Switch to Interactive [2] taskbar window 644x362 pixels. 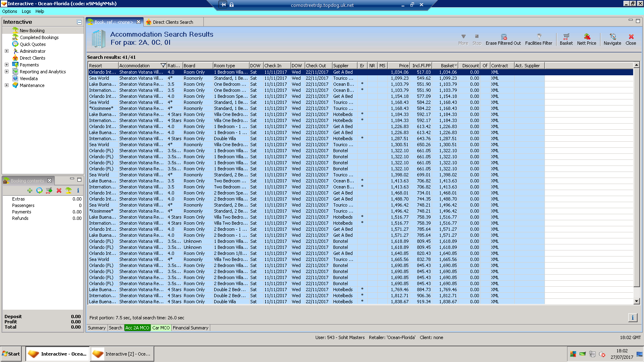tap(122, 354)
